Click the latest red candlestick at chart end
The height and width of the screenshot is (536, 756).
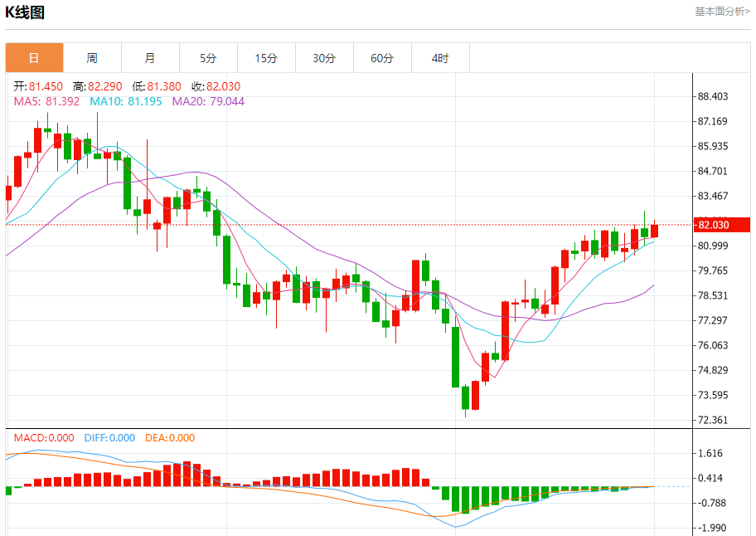click(x=654, y=230)
